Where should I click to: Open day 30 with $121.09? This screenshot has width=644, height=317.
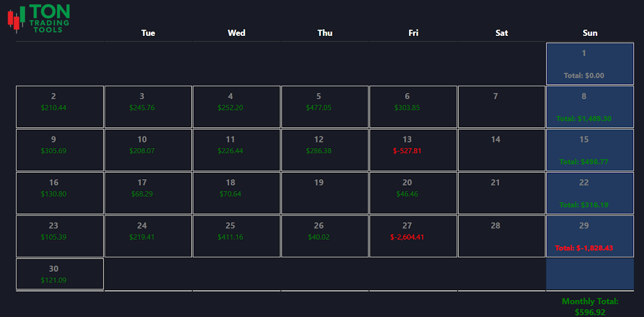pos(60,274)
